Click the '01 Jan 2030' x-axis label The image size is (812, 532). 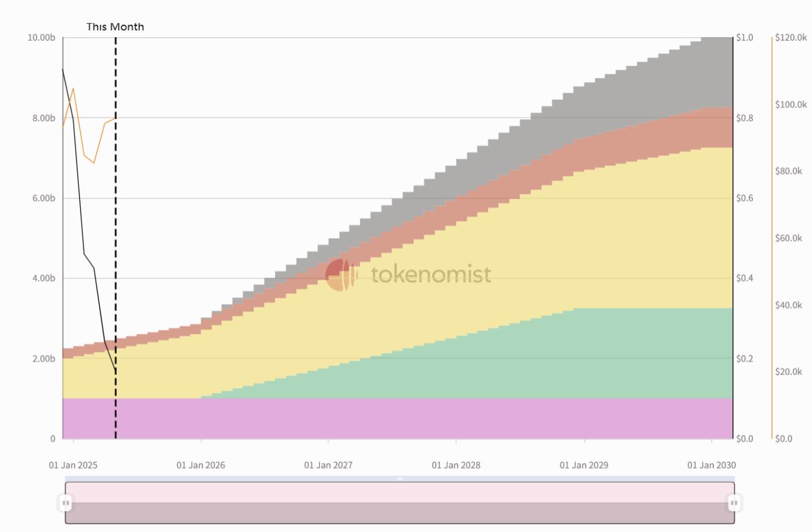coord(711,465)
